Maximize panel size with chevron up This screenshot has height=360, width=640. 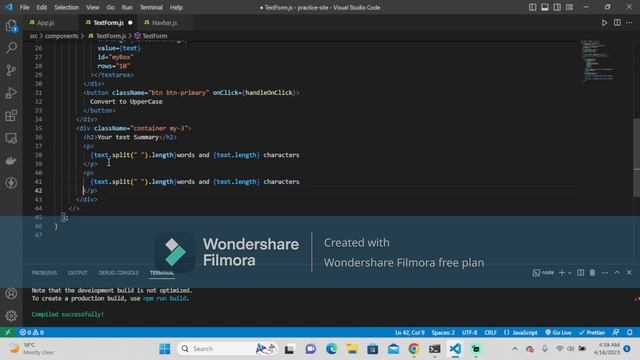click(x=617, y=273)
